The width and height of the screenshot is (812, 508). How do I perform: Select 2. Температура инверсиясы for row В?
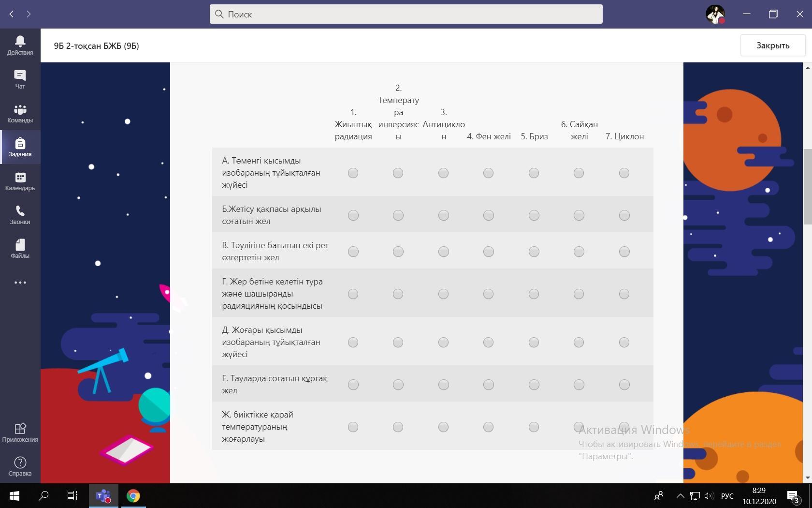(398, 252)
